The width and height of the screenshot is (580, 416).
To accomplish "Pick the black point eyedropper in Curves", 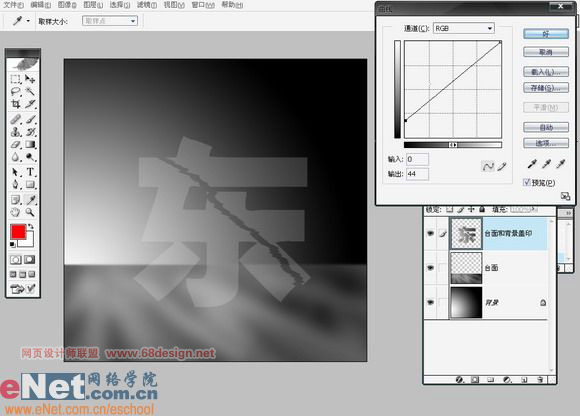I will [532, 164].
